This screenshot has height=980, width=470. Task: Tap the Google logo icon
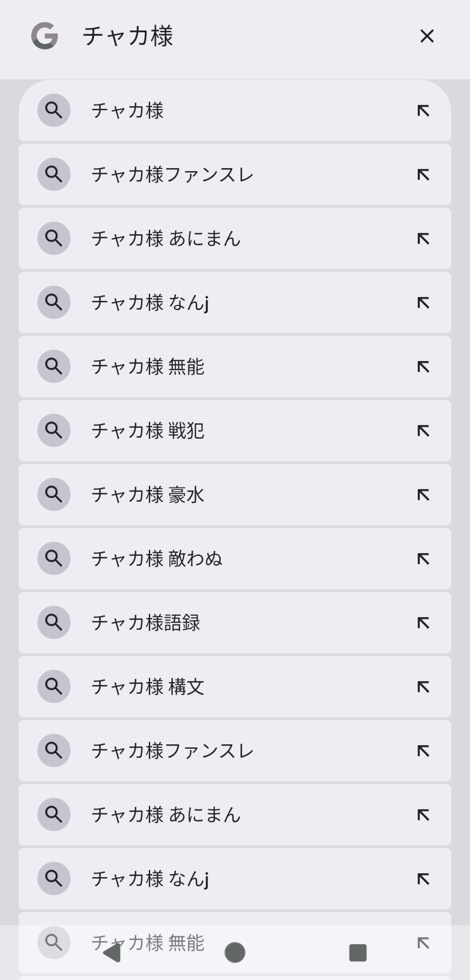click(45, 36)
